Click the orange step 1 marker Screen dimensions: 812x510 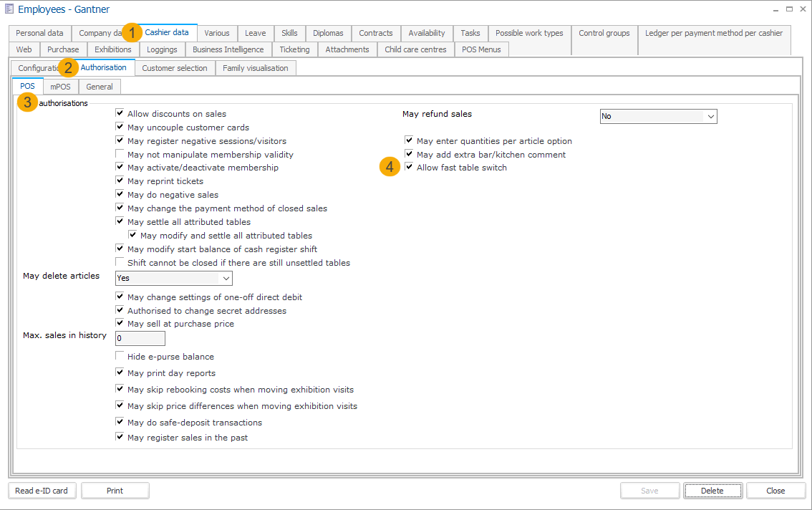(x=132, y=32)
